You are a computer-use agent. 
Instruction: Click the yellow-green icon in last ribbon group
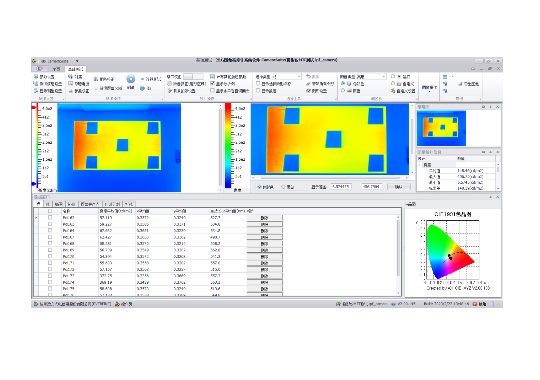460,84
